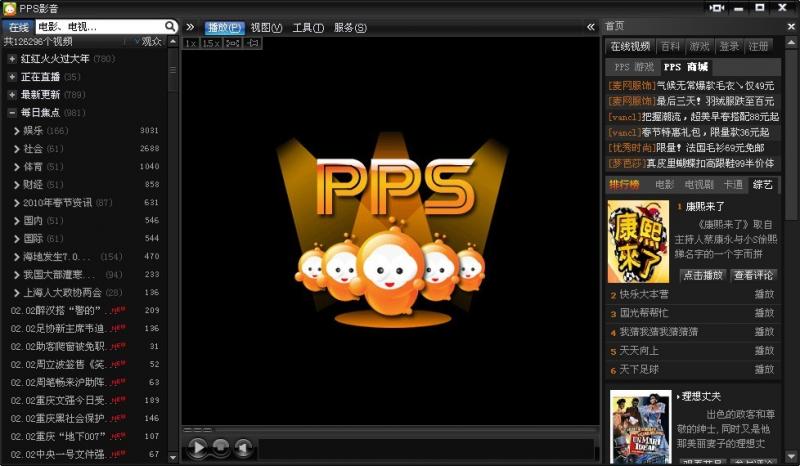800x466 pixels.
Task: Click 播放 next to 国光帮帮忙
Action: click(764, 313)
